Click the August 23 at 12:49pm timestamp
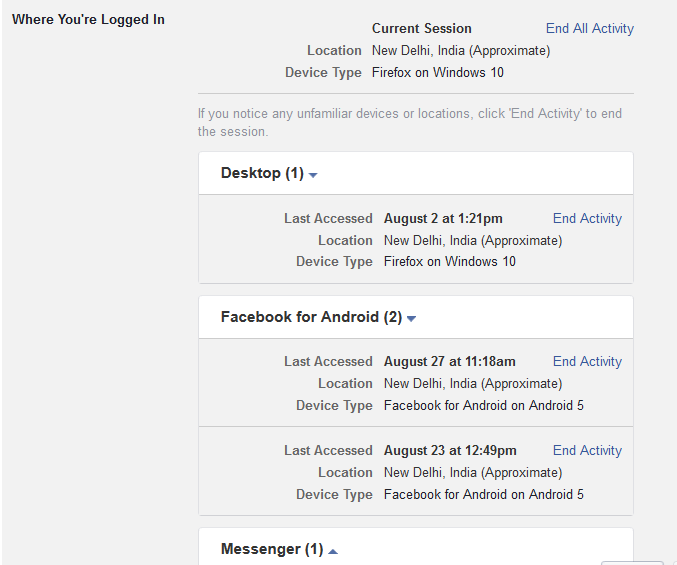677x565 pixels. [x=450, y=450]
